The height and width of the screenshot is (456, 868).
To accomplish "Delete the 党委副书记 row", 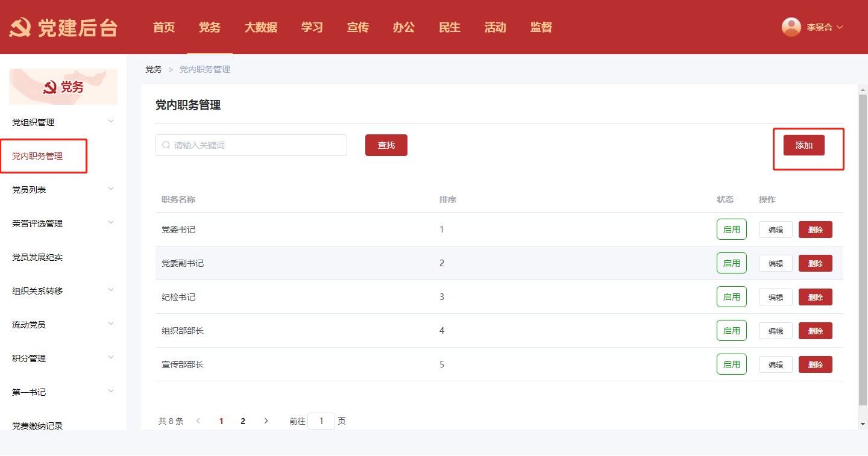I will (x=815, y=263).
